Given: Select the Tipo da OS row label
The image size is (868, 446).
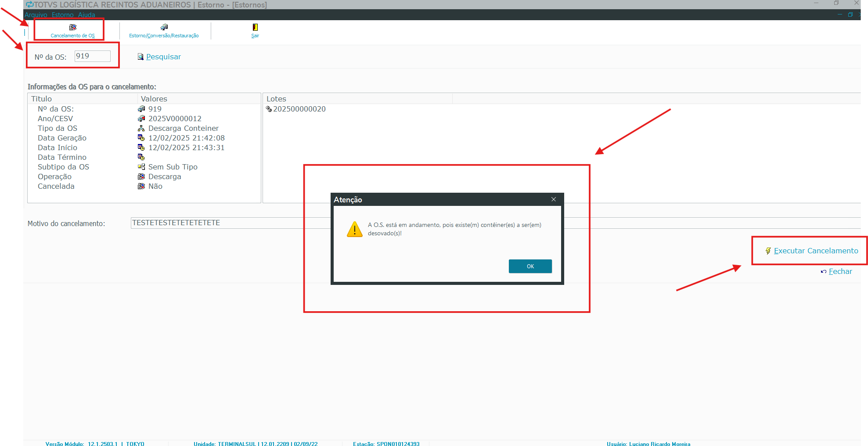Looking at the screenshot, I should click(x=58, y=128).
